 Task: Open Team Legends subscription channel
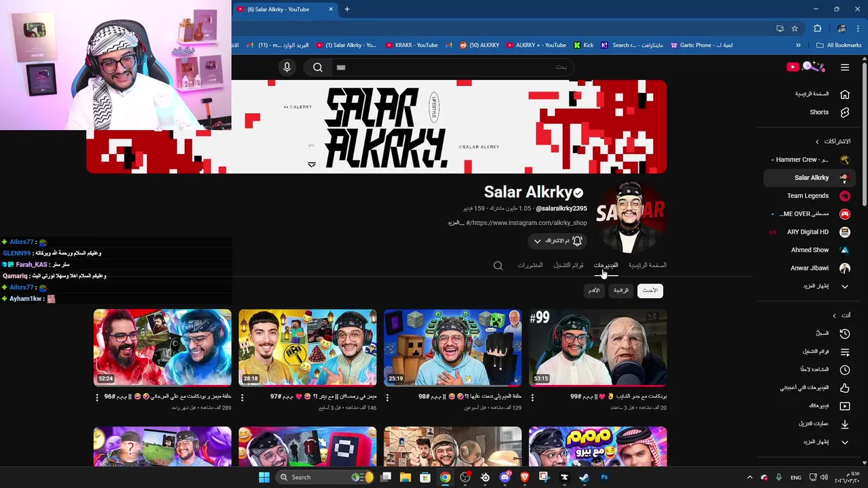pos(808,196)
